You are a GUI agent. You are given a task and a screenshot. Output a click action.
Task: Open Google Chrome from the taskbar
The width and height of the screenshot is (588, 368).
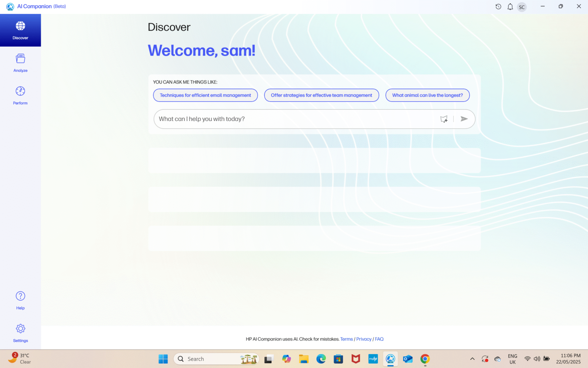click(425, 359)
